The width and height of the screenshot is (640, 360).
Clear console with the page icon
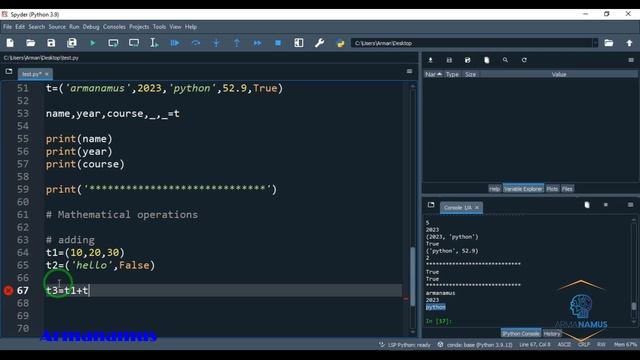[x=587, y=205]
